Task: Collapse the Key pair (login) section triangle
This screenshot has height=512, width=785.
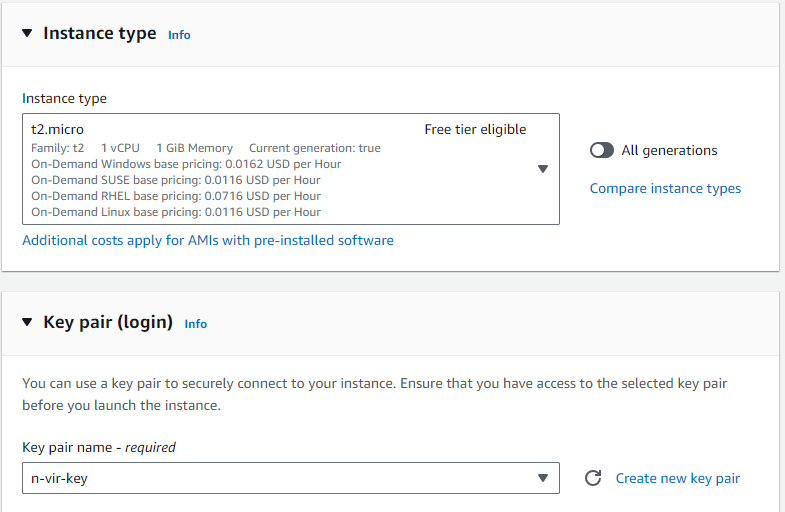Action: point(27,322)
